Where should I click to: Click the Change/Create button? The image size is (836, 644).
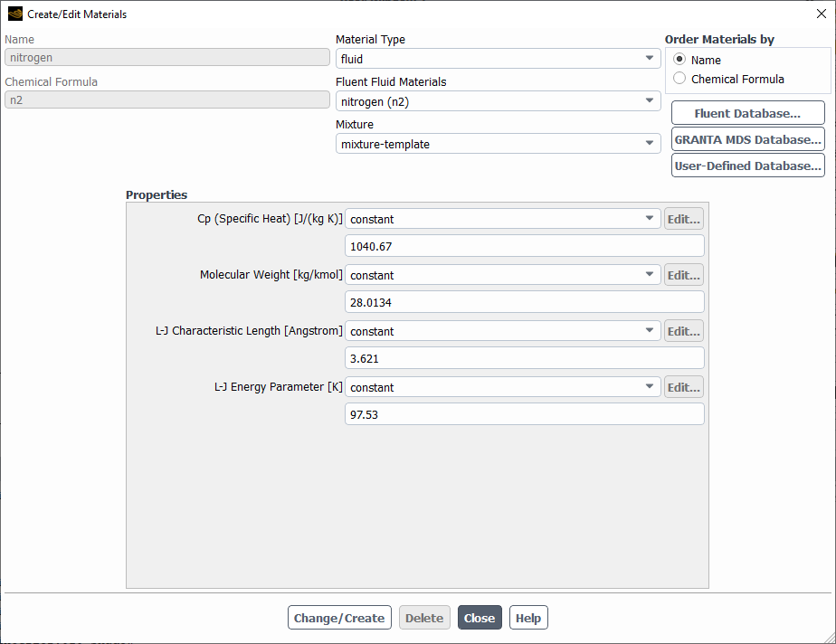pyautogui.click(x=339, y=618)
